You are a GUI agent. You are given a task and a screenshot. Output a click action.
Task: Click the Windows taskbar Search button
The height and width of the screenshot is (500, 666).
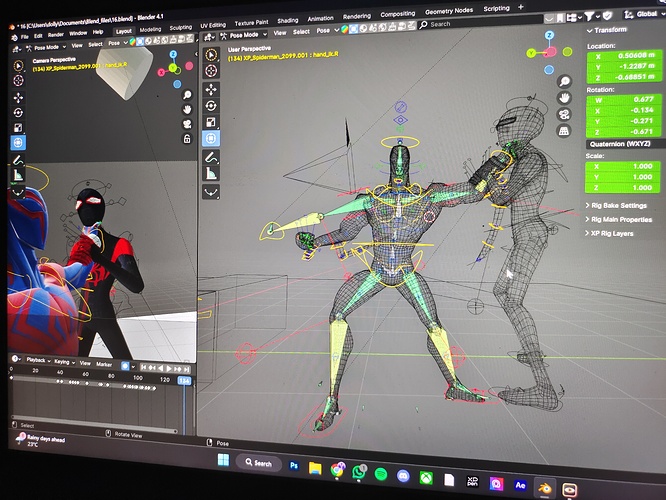[x=259, y=463]
